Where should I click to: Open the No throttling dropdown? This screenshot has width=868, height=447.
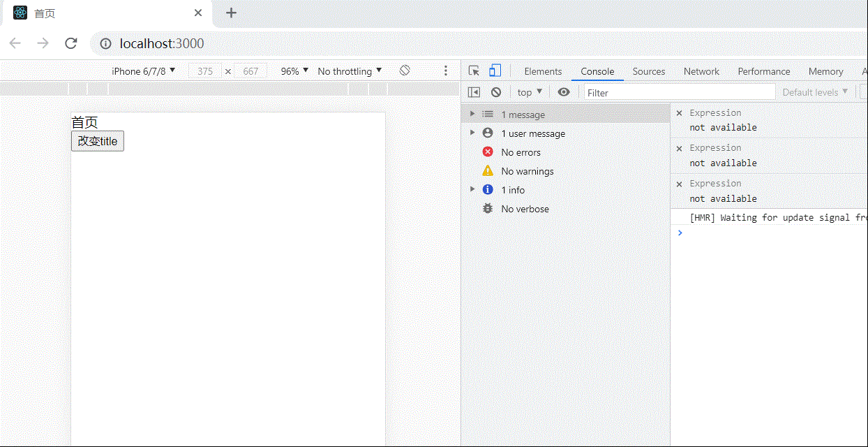click(350, 71)
